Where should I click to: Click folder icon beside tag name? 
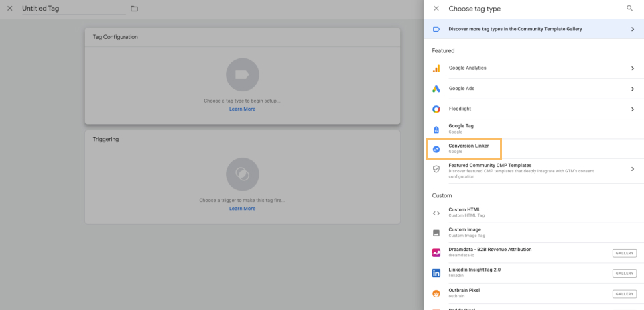(134, 9)
